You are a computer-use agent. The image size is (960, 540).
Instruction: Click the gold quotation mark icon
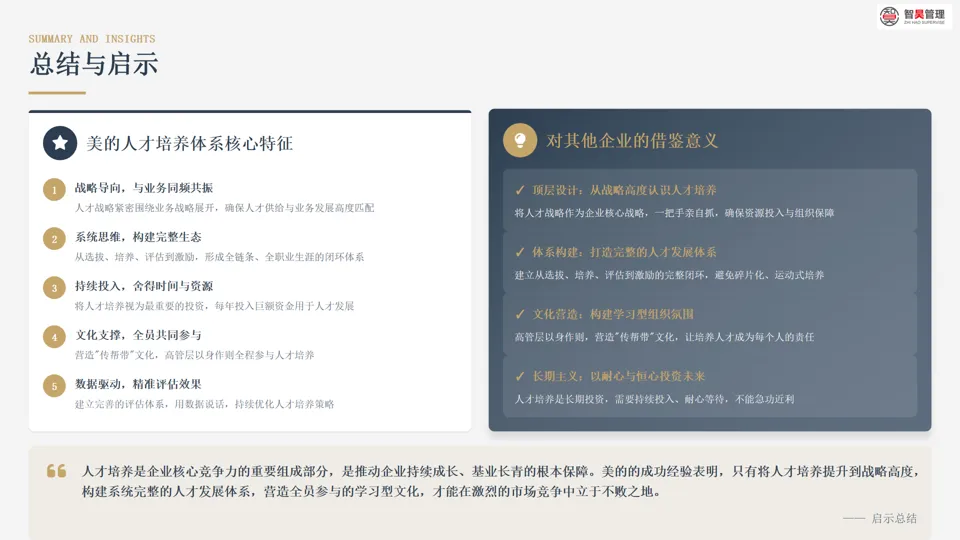coord(56,471)
